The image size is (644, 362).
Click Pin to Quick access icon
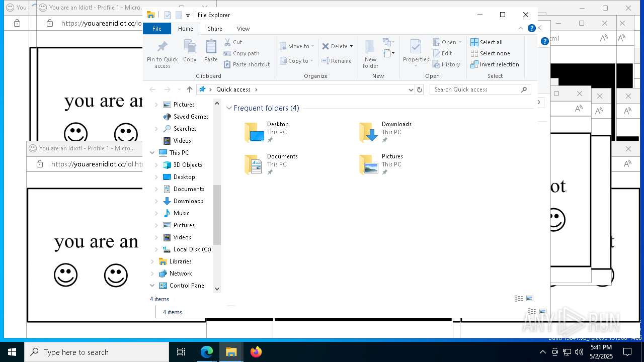(162, 47)
